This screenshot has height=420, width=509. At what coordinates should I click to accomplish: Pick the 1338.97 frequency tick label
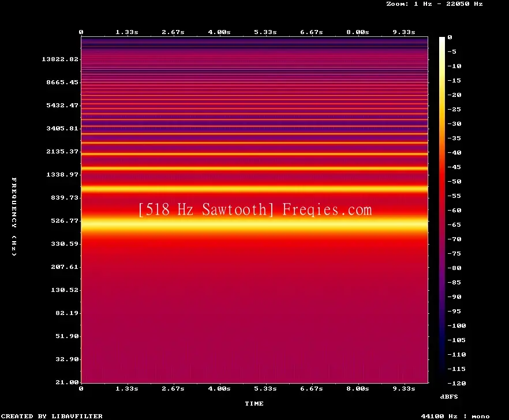(62, 174)
